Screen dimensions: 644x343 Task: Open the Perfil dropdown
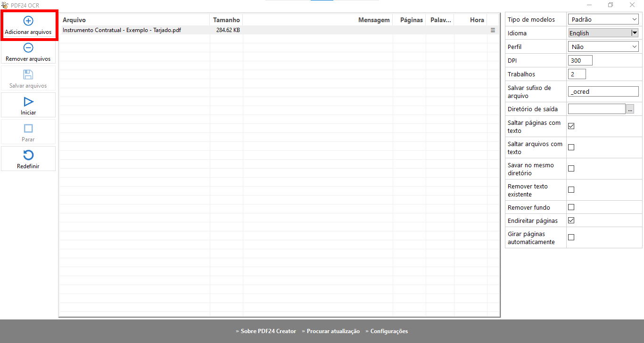coord(603,47)
